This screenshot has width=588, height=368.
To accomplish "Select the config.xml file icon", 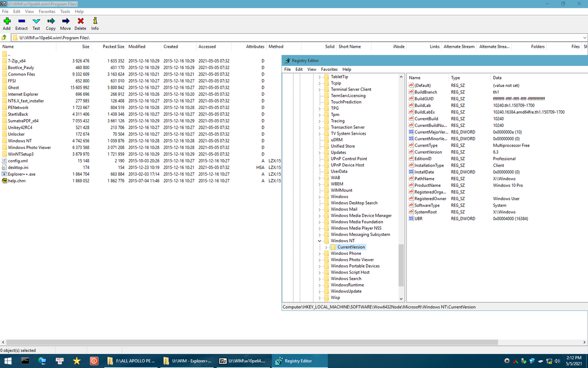I will 5,161.
